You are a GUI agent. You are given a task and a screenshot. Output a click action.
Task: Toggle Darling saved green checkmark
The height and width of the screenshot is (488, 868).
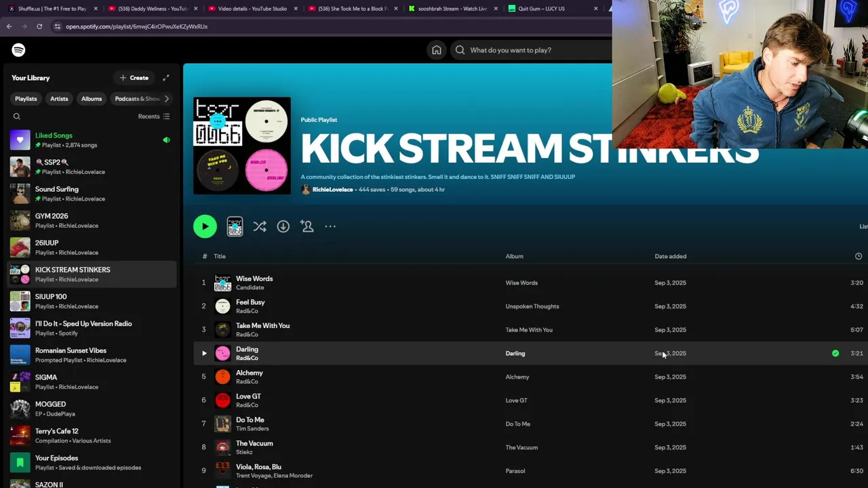pyautogui.click(x=835, y=353)
